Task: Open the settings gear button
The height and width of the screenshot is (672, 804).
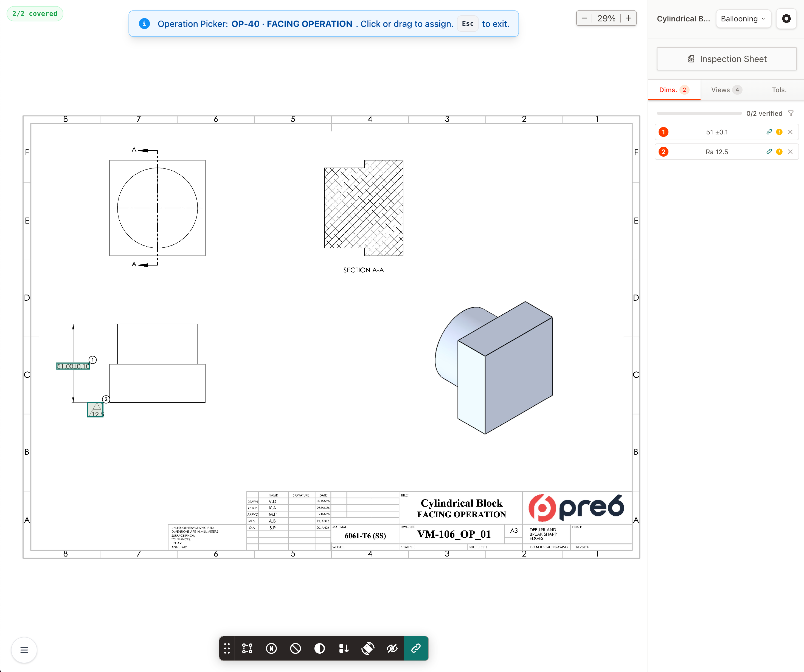Action: tap(786, 19)
